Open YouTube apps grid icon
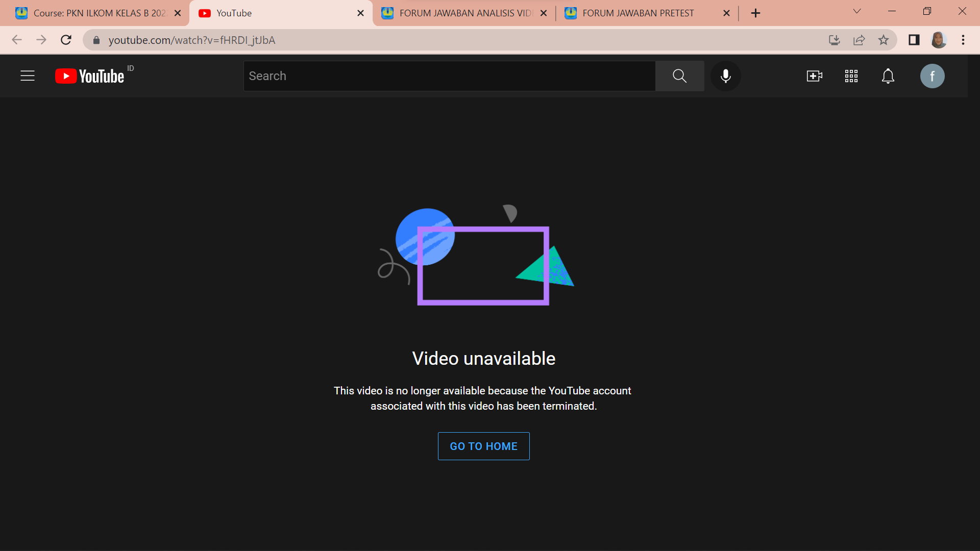 [851, 76]
